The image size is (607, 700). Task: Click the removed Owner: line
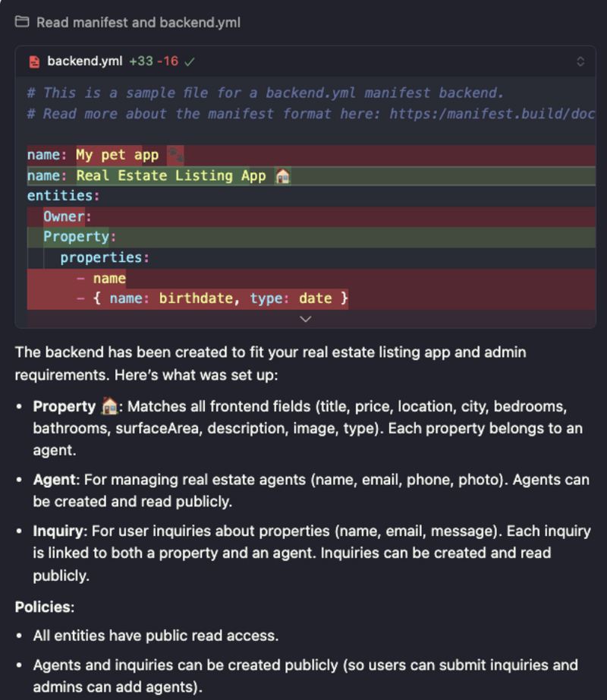point(311,217)
